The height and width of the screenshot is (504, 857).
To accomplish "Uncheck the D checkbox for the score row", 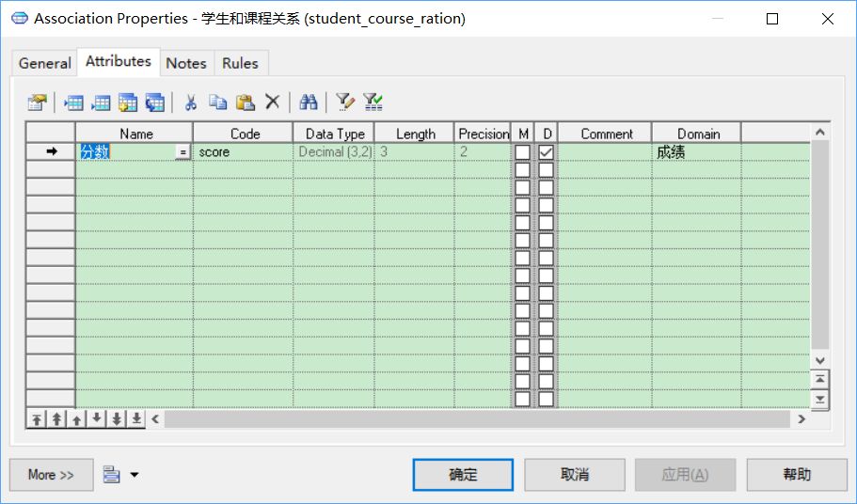I will tap(546, 151).
